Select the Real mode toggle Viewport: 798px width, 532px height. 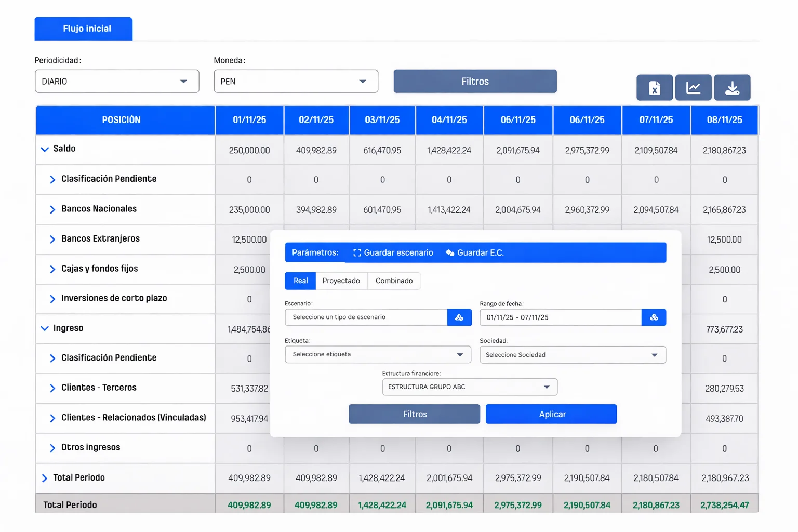[x=300, y=281]
